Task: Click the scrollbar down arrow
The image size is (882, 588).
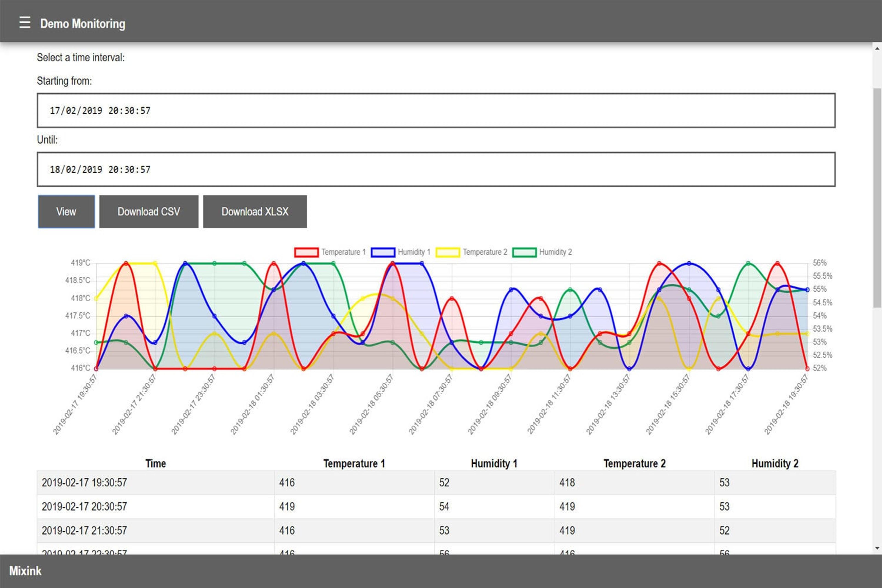Action: (877, 548)
